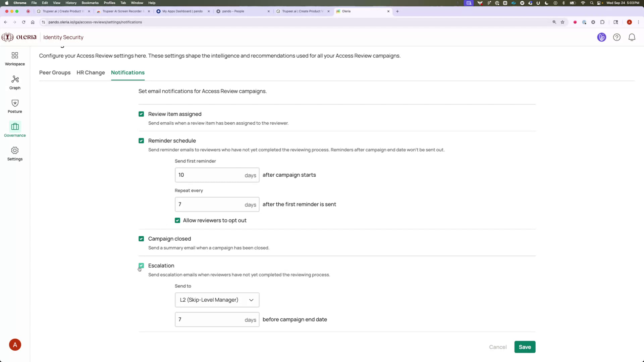This screenshot has height=362, width=644.
Task: Uncheck Campaign closed summary email
Action: [x=141, y=239]
